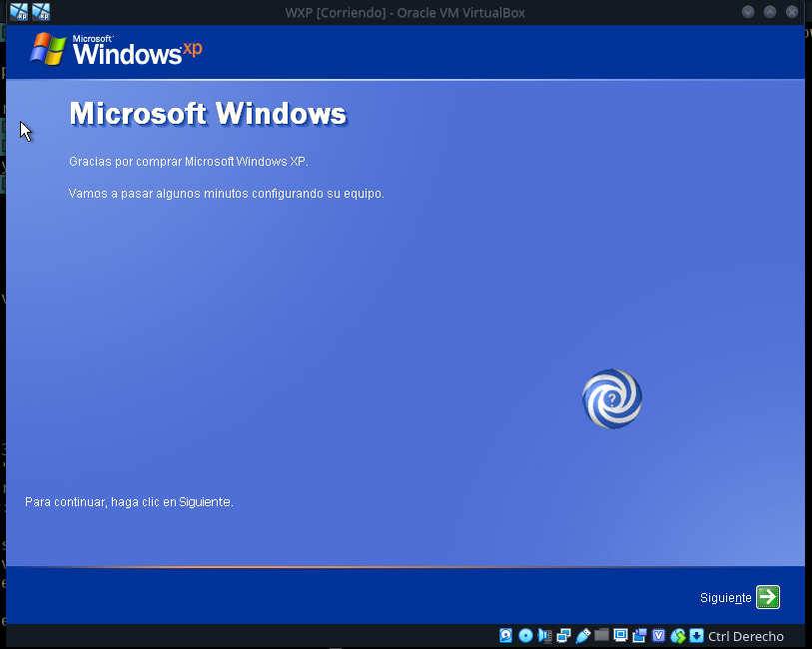The image size is (812, 649).
Task: Click the optical disc icon in VirtualBox status bar
Action: tap(525, 636)
